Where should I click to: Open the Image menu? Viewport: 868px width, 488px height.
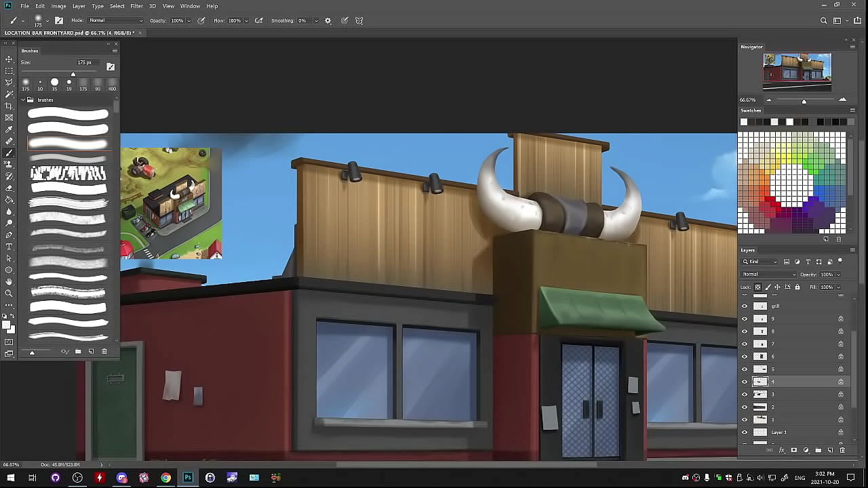(x=59, y=6)
